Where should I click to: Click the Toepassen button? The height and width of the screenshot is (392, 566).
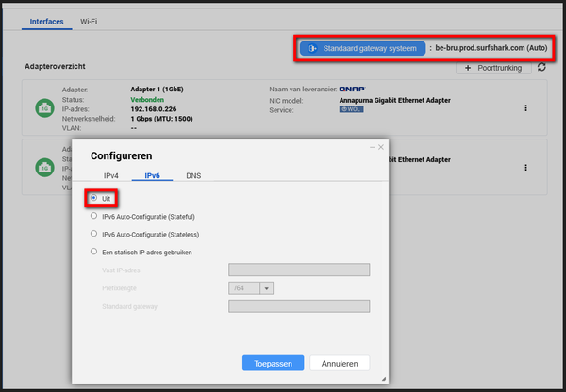click(273, 362)
